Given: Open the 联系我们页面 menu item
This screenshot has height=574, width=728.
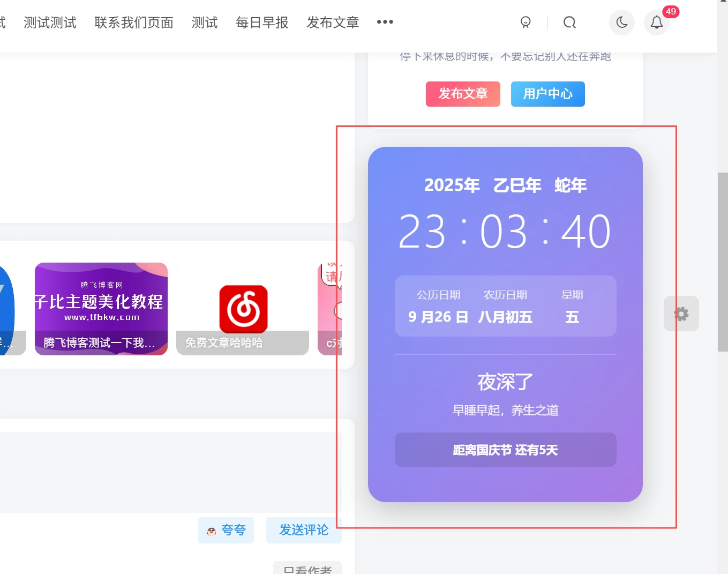Looking at the screenshot, I should click(134, 23).
